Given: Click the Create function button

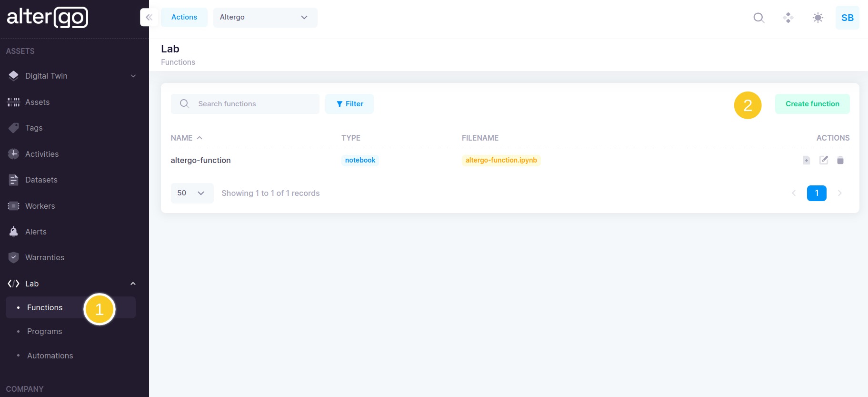Looking at the screenshot, I should pos(812,104).
